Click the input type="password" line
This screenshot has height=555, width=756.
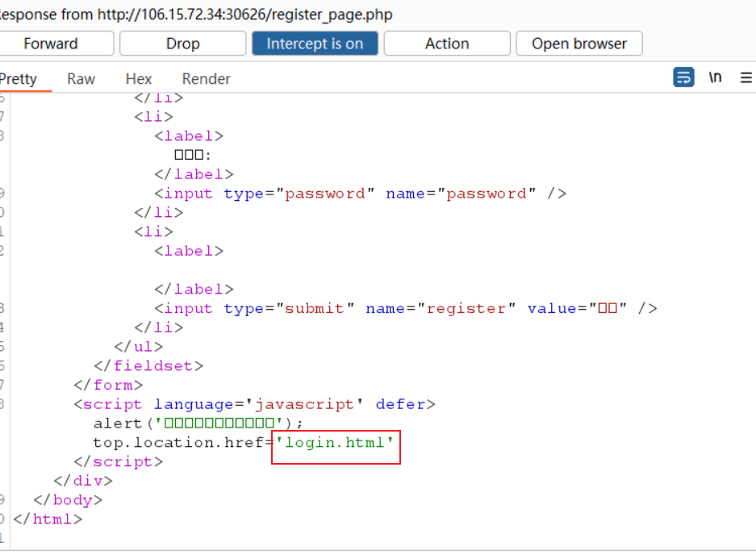pyautogui.click(x=361, y=194)
